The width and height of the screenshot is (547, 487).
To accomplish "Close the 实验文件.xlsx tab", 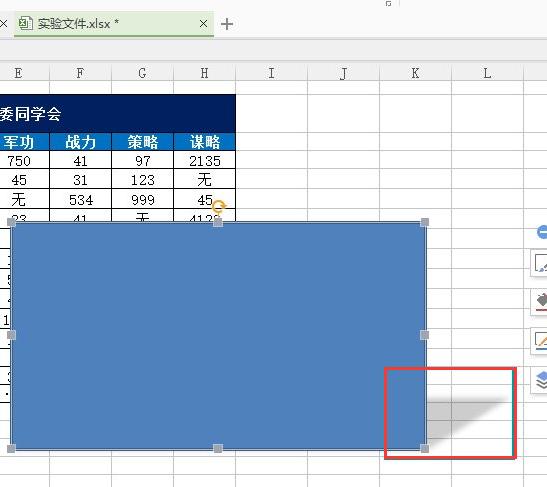I will pos(203,24).
